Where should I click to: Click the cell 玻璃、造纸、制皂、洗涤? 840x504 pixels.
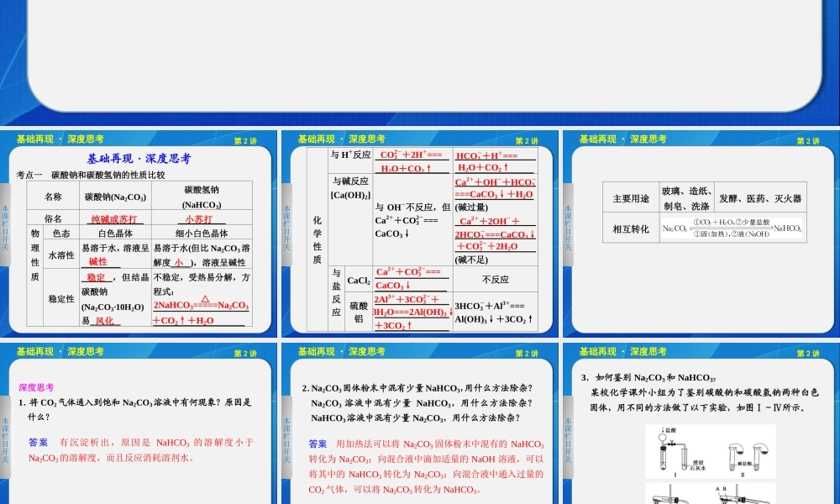pyautogui.click(x=686, y=198)
